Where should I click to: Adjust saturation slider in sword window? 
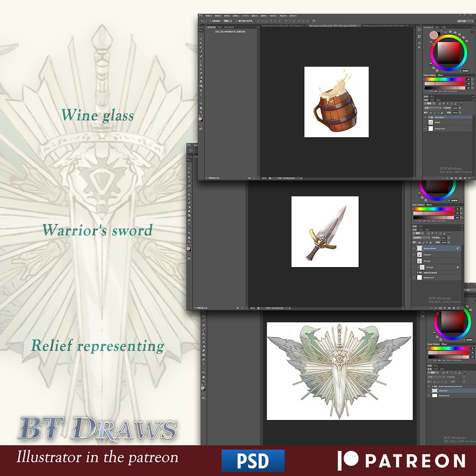click(433, 214)
